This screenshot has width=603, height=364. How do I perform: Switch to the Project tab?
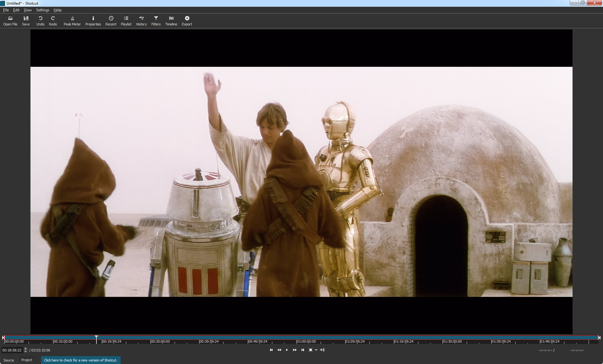(x=27, y=360)
